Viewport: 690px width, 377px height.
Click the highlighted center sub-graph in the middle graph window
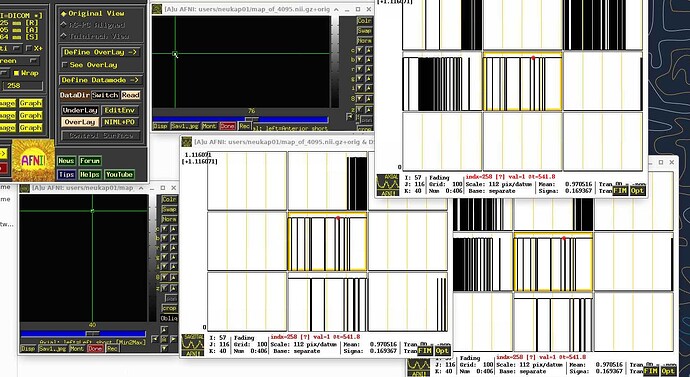[x=327, y=242]
